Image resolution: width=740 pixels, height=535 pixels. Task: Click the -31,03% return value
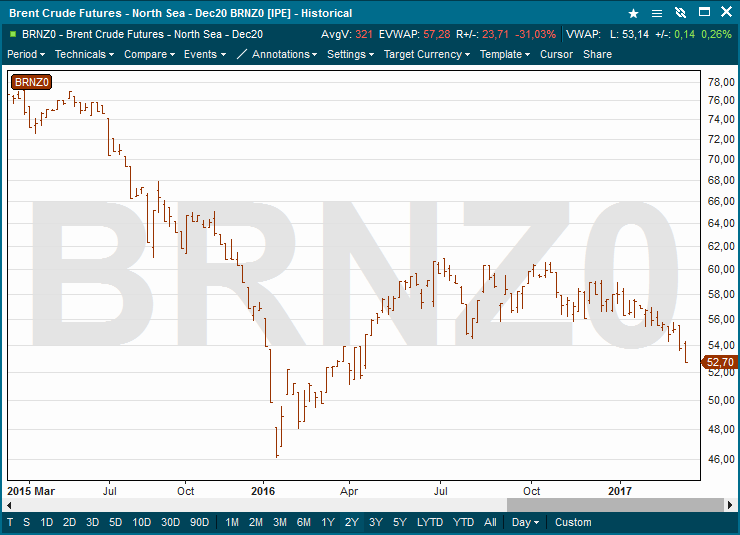coord(535,34)
